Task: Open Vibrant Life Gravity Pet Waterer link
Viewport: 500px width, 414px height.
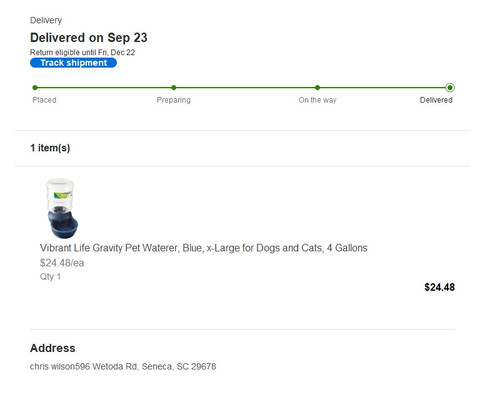Action: coord(204,248)
